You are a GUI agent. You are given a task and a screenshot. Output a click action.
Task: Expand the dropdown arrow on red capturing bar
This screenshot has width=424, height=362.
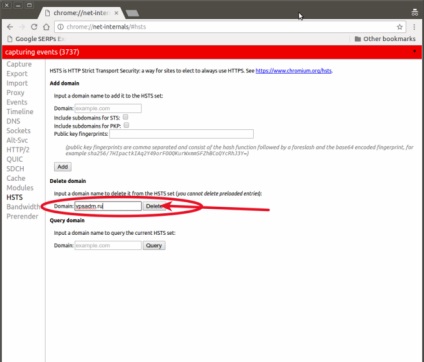click(415, 51)
